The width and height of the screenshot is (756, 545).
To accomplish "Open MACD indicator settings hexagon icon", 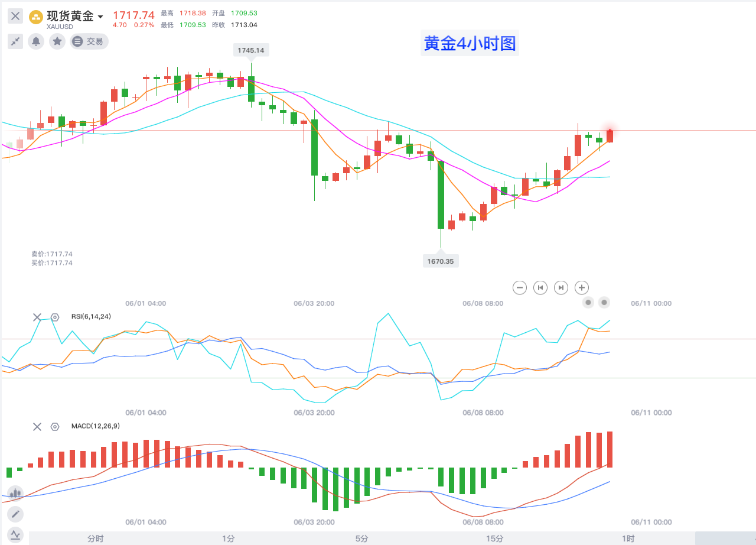I will tap(55, 426).
